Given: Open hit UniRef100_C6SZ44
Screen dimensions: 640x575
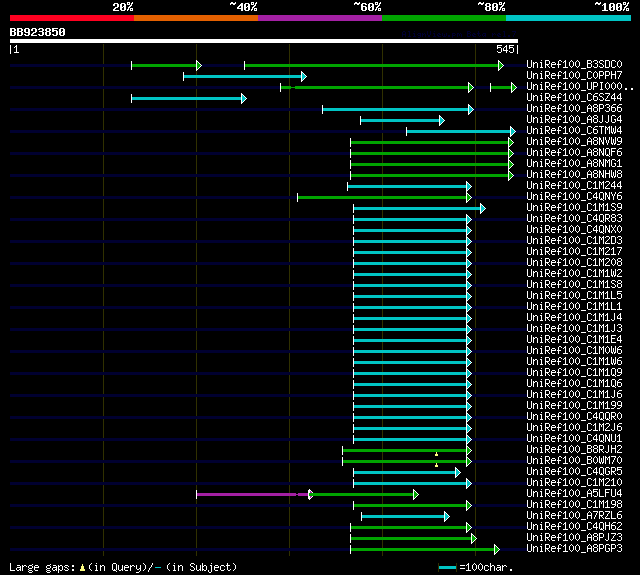Looking at the screenshot, I should [574, 98].
